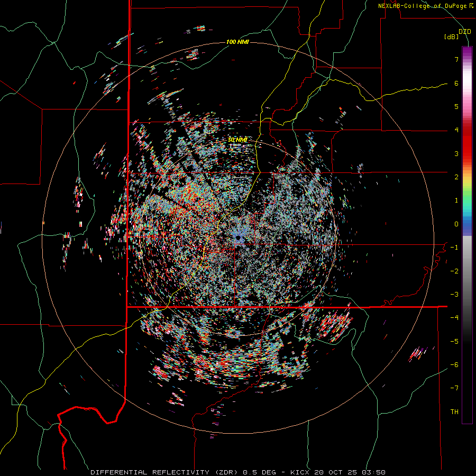Click the -3 value on the color scale

pyautogui.click(x=454, y=295)
